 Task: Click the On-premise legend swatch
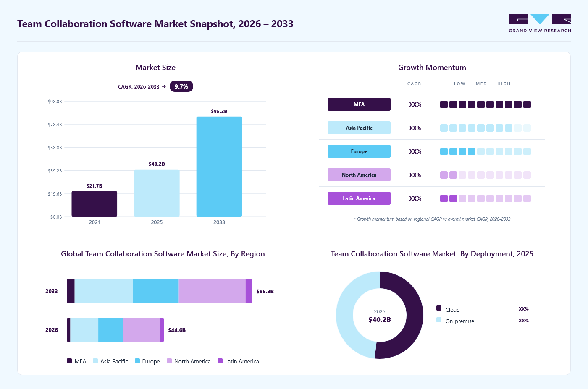coord(439,320)
